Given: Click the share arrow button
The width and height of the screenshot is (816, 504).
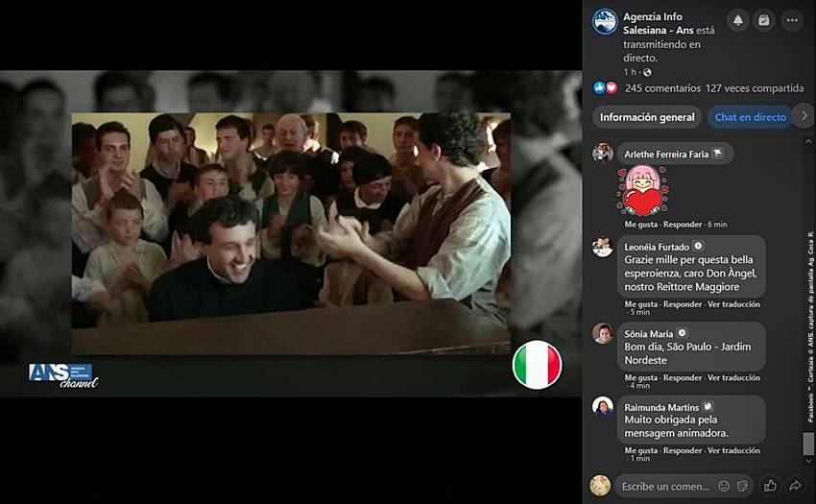Looking at the screenshot, I should pyautogui.click(x=795, y=487).
